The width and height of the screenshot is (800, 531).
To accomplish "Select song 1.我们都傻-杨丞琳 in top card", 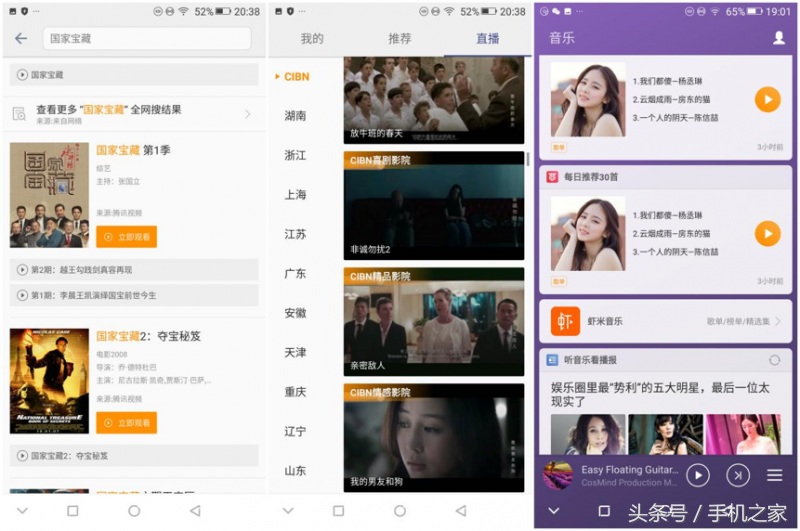I will [667, 81].
